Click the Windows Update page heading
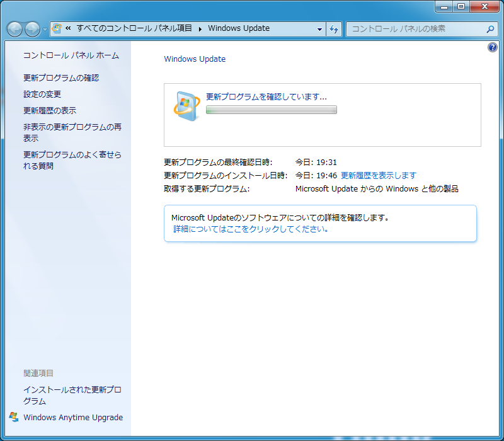 click(x=195, y=59)
